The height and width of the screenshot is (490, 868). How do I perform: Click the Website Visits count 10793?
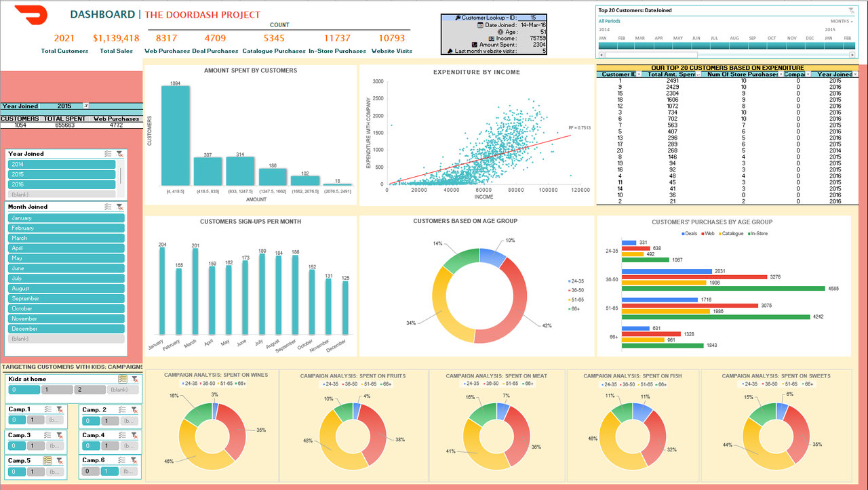(x=392, y=39)
